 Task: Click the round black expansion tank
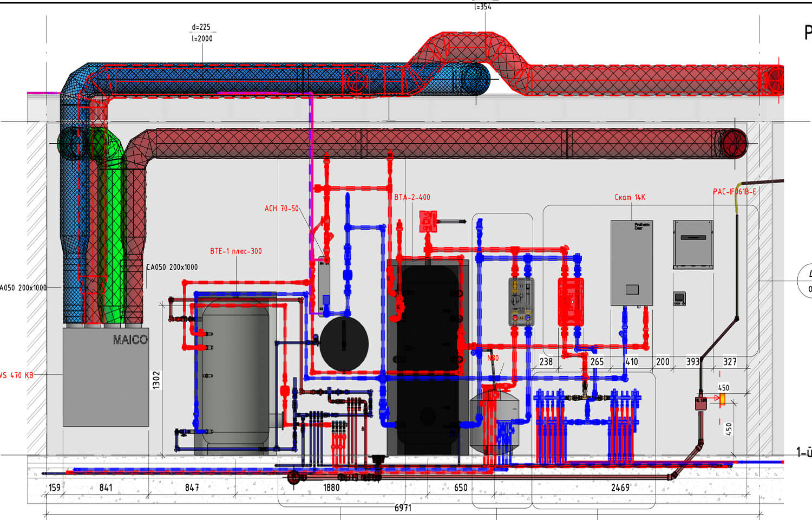coord(344,344)
